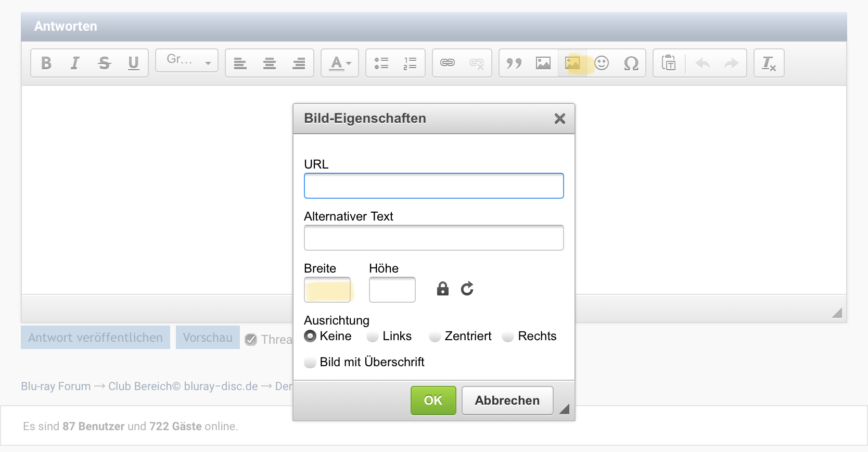Open the Vorschau preview

[208, 338]
